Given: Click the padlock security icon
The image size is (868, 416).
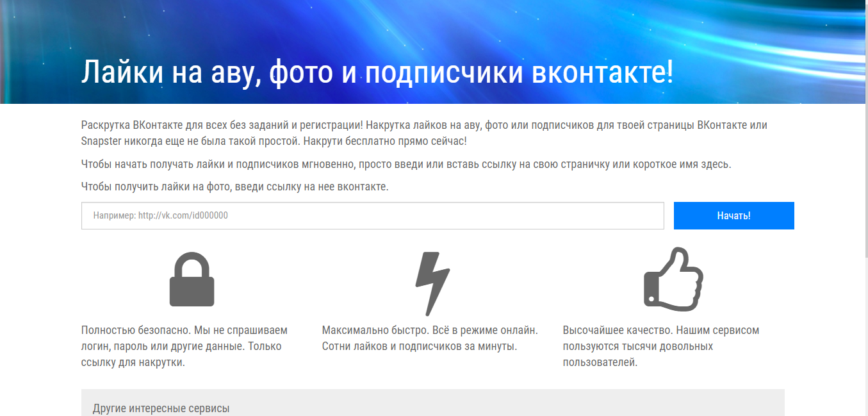Looking at the screenshot, I should click(192, 279).
